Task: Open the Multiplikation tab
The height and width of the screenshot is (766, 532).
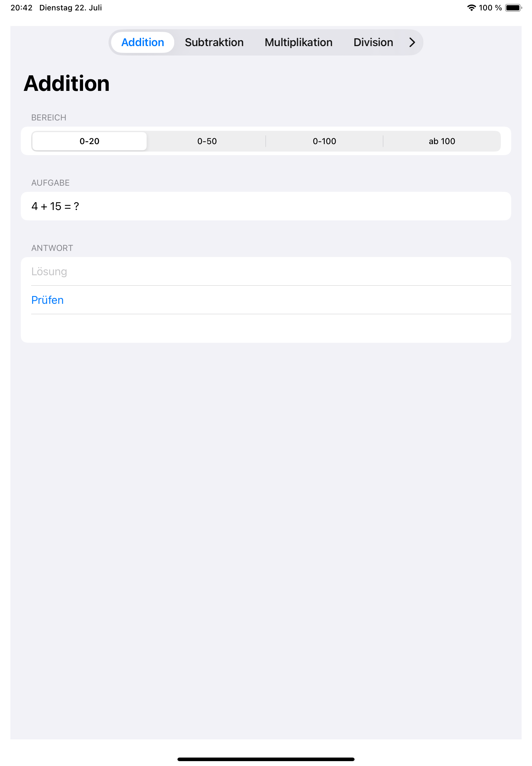Action: [x=298, y=42]
